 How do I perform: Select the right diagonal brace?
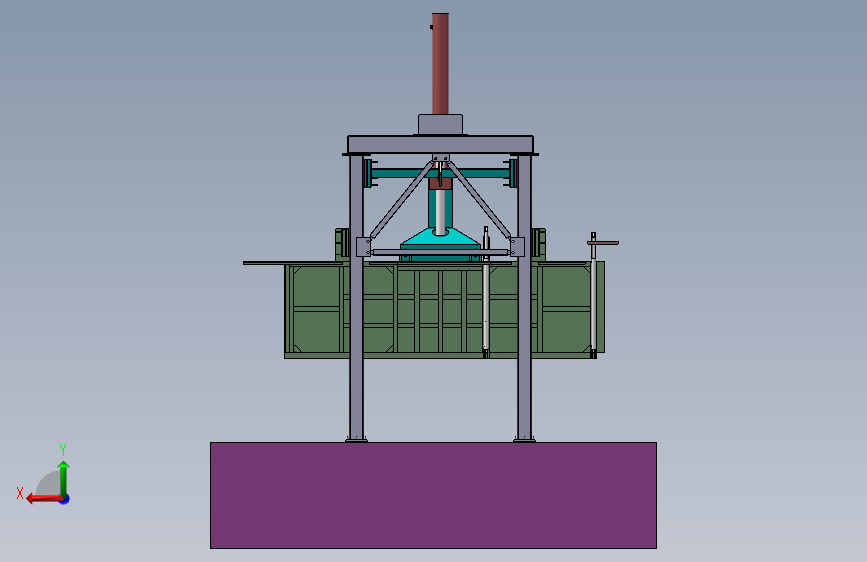pos(479,200)
